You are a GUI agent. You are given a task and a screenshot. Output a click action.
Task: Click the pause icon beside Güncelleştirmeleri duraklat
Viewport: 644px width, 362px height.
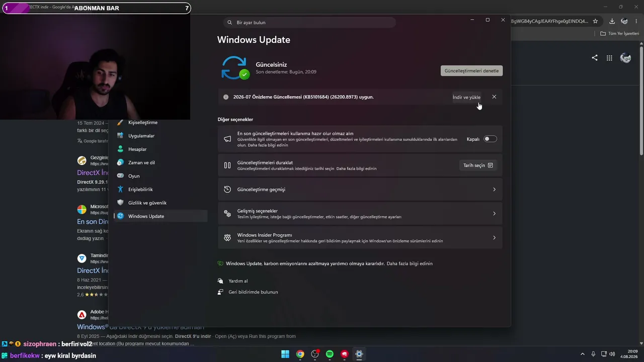[x=227, y=165]
